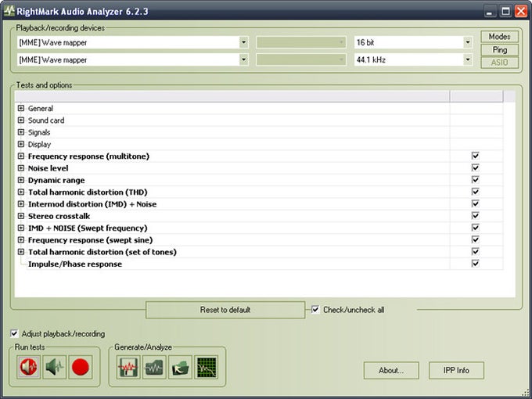Image resolution: width=532 pixels, height=399 pixels.
Task: Uncheck Impulse/Phase response test
Action: click(476, 264)
